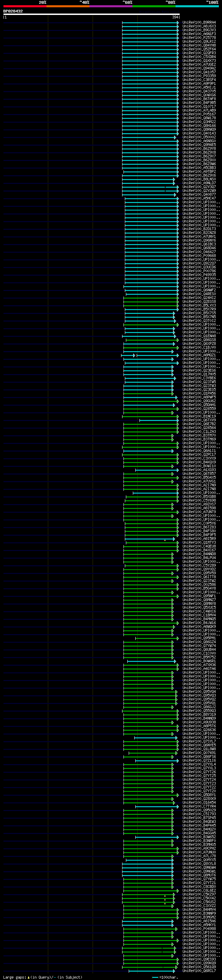Click the alignment bar of UniRef100_A8MQZ1
Image resolution: width=222 pixels, height=980 pixels.
[x=150, y=355]
